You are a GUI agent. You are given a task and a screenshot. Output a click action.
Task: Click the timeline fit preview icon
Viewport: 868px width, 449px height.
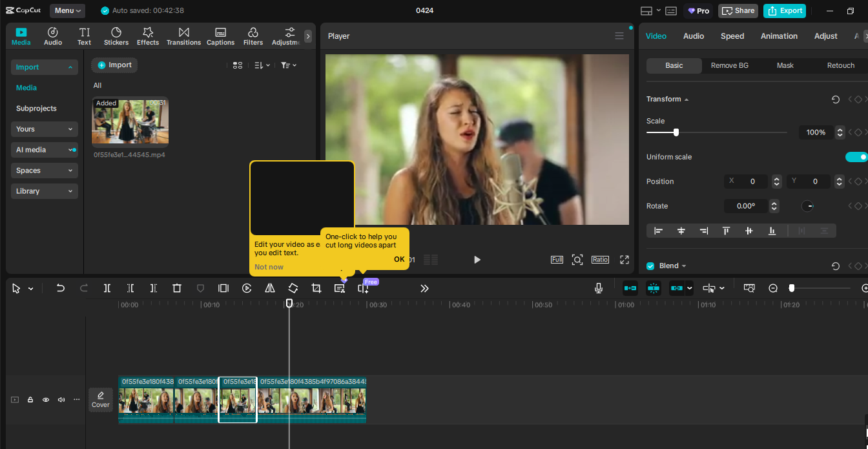click(x=749, y=288)
